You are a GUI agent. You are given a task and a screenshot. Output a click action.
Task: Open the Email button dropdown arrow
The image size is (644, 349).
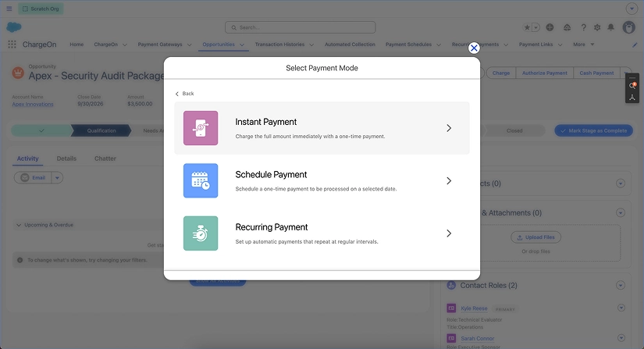[x=57, y=178]
